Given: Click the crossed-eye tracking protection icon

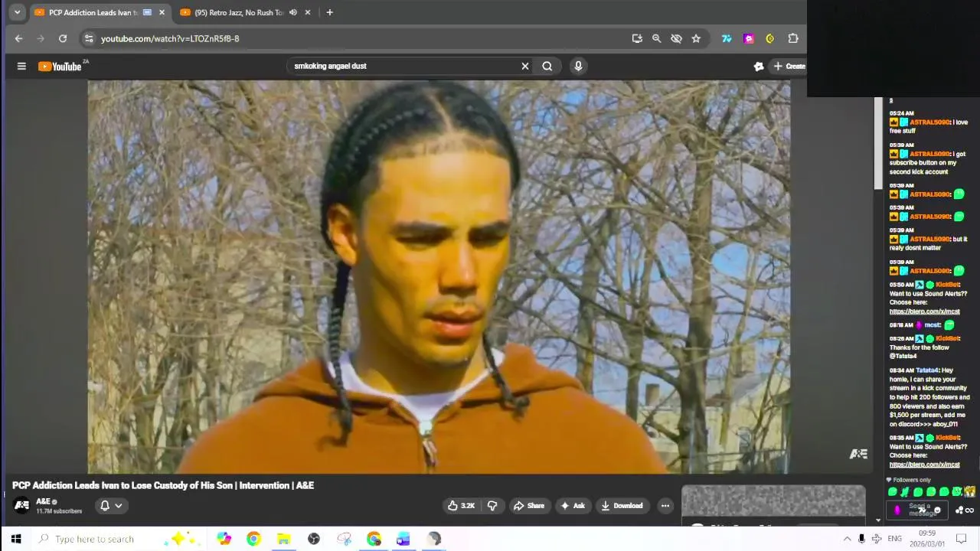Looking at the screenshot, I should pyautogui.click(x=676, y=38).
